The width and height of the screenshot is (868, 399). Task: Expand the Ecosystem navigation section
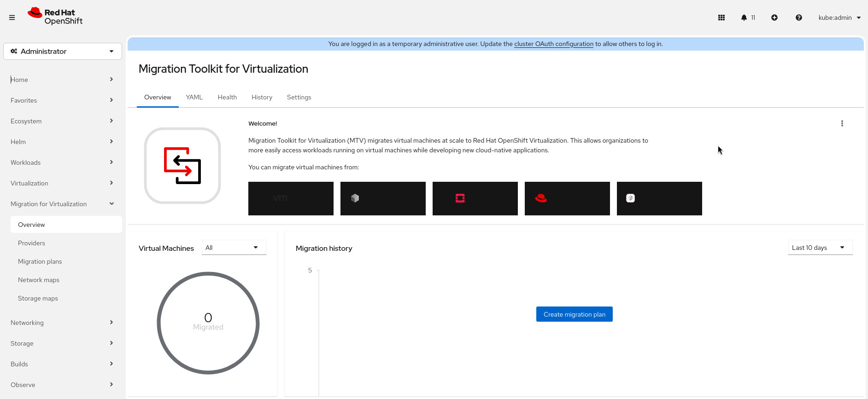(x=63, y=121)
